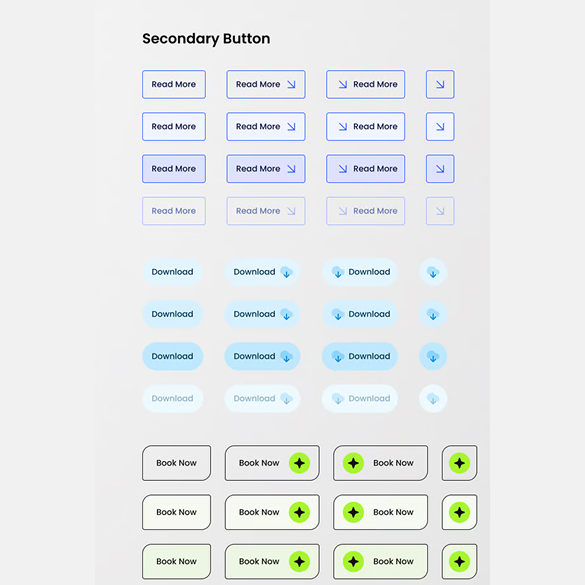
Task: Click the top-row text-only Read More button
Action: pos(174,84)
